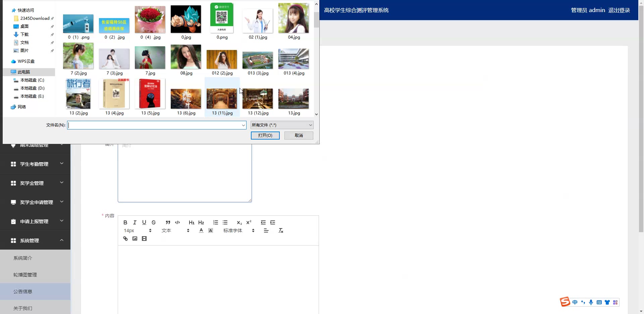The height and width of the screenshot is (314, 644).
Task: Expand 奖学金申请管理 sidebar menu
Action: [35, 202]
